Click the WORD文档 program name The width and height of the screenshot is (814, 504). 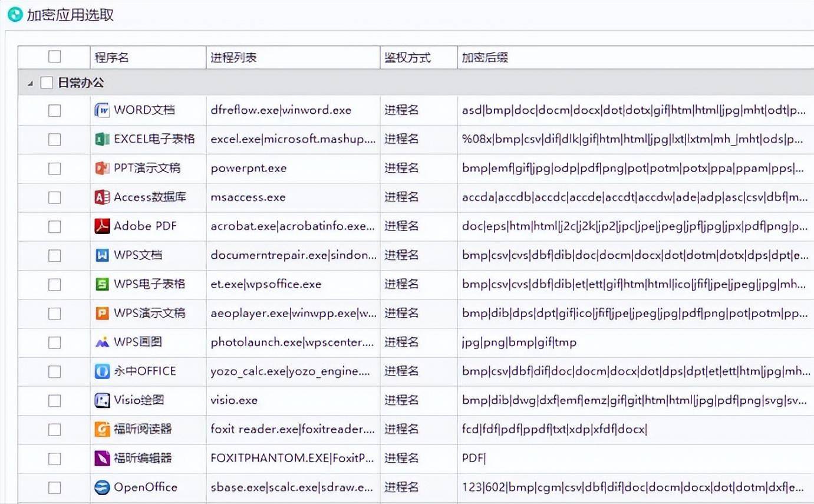tap(144, 110)
